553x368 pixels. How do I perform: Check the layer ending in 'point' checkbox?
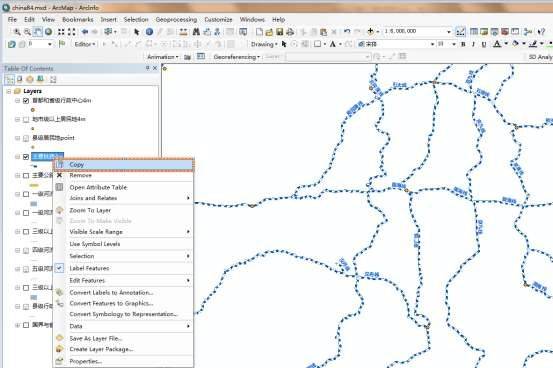tap(26, 138)
